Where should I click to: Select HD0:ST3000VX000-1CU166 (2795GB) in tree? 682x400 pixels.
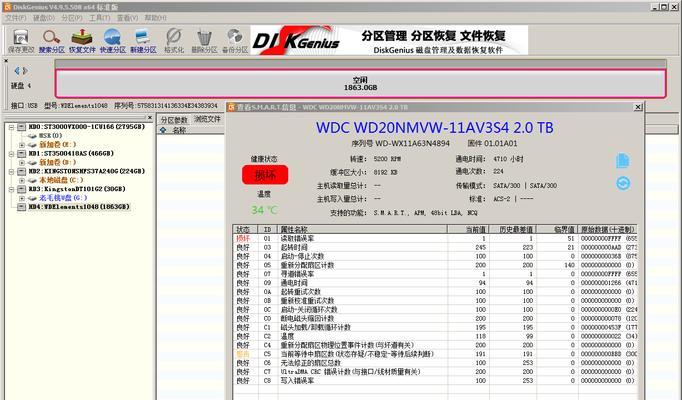(x=87, y=127)
